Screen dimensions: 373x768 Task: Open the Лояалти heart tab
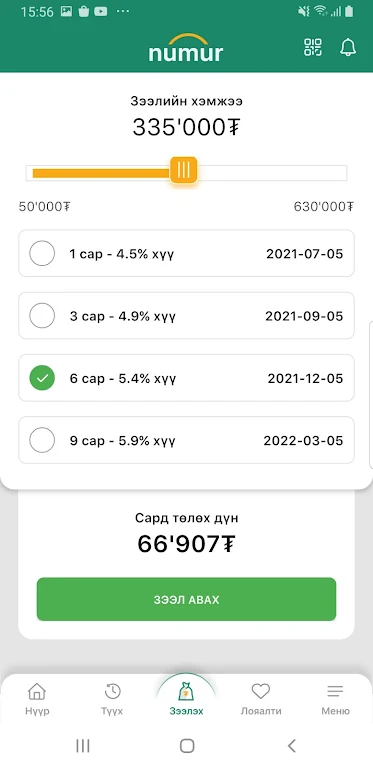pos(261,699)
